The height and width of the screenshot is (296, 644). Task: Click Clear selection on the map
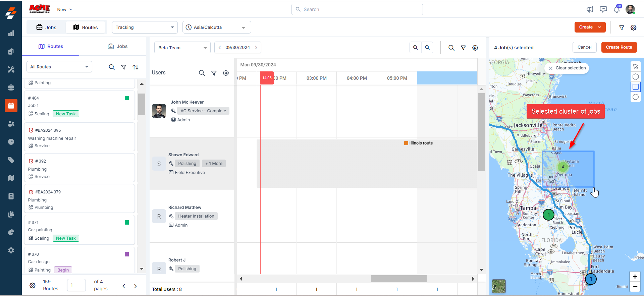(x=567, y=68)
